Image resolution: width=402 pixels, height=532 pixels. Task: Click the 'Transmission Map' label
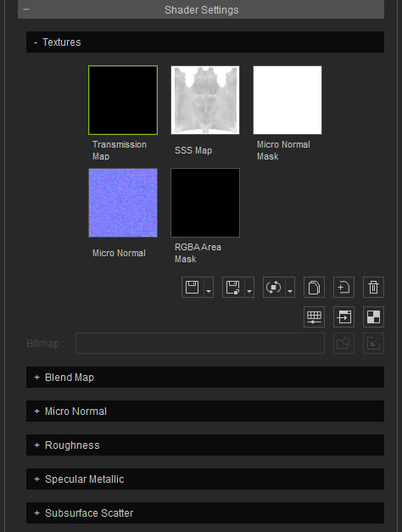(120, 150)
